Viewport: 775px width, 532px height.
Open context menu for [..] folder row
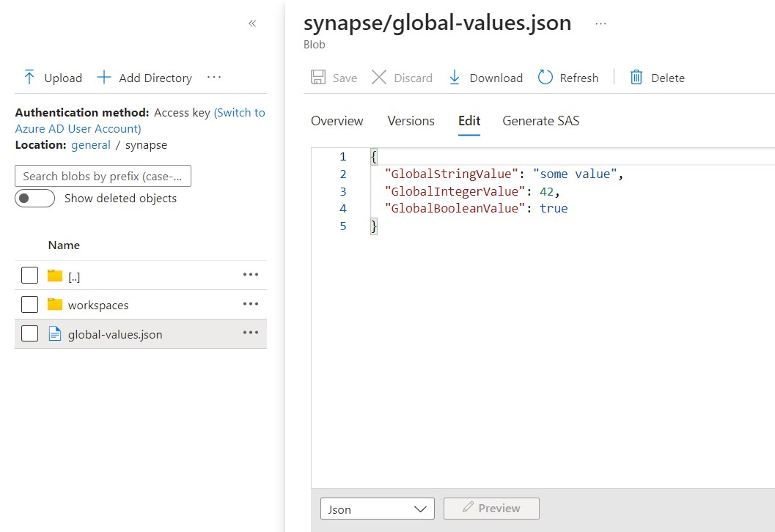(251, 275)
